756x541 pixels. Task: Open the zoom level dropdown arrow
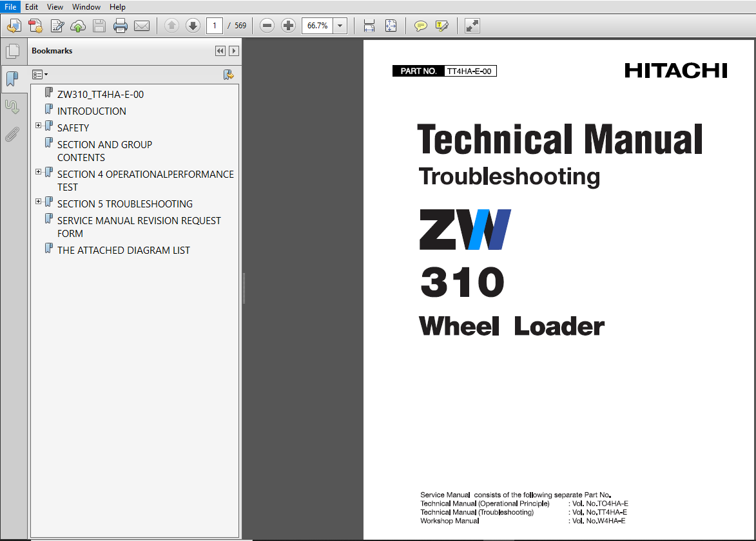pyautogui.click(x=340, y=26)
